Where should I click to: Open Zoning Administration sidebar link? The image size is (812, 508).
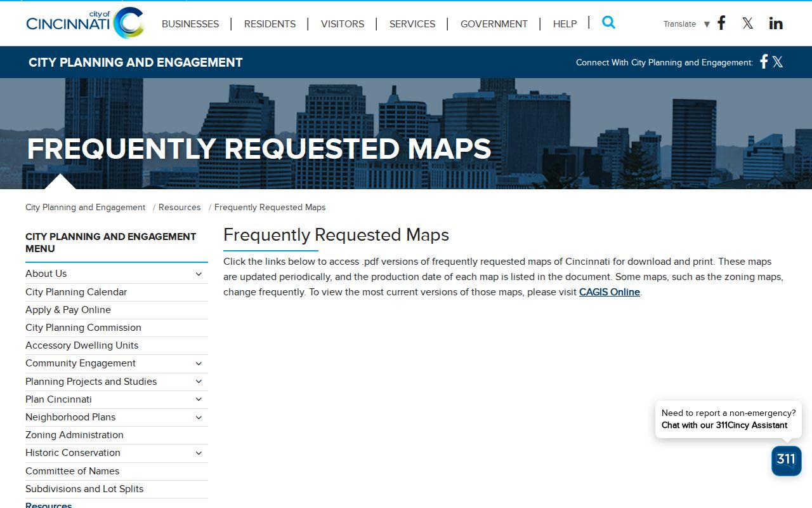(x=74, y=435)
